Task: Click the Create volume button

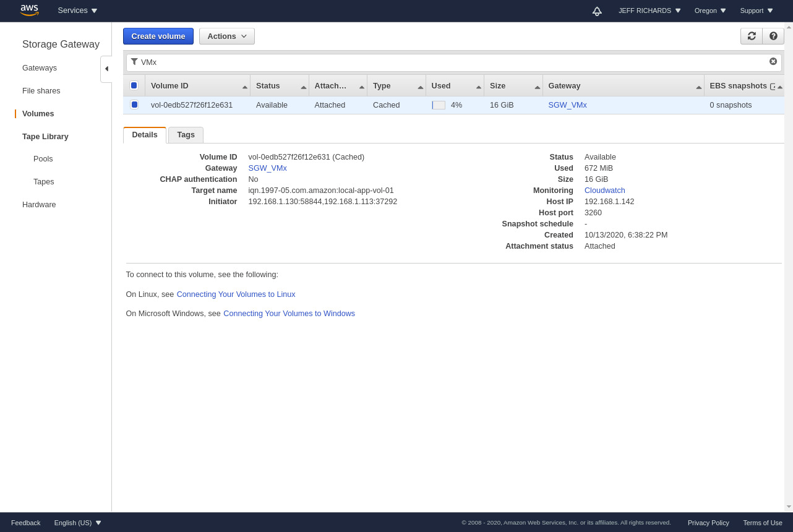Action: click(x=158, y=36)
